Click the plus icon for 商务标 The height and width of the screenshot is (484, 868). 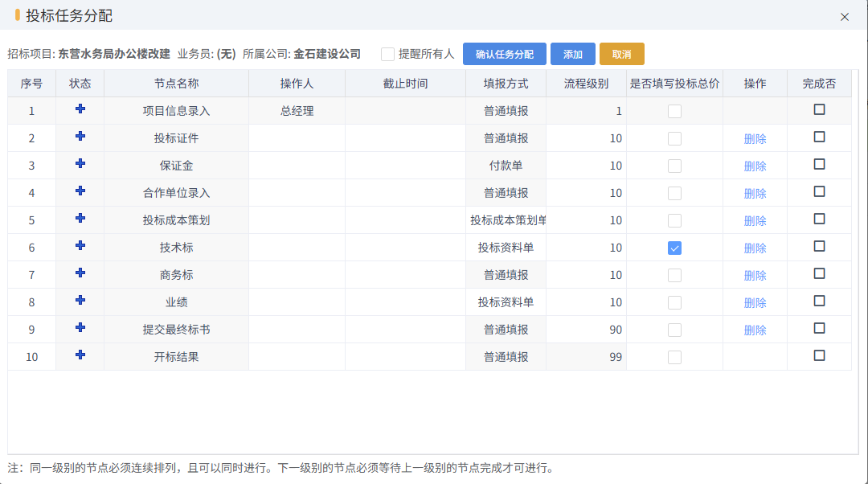point(80,275)
